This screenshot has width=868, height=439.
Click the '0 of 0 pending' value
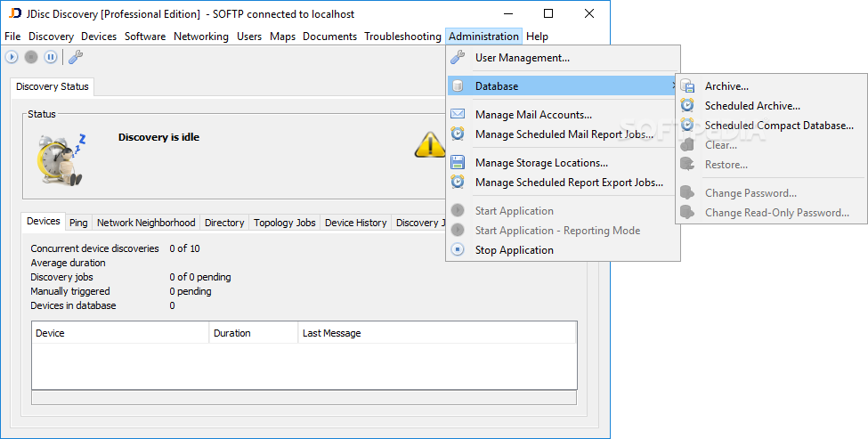pos(200,277)
